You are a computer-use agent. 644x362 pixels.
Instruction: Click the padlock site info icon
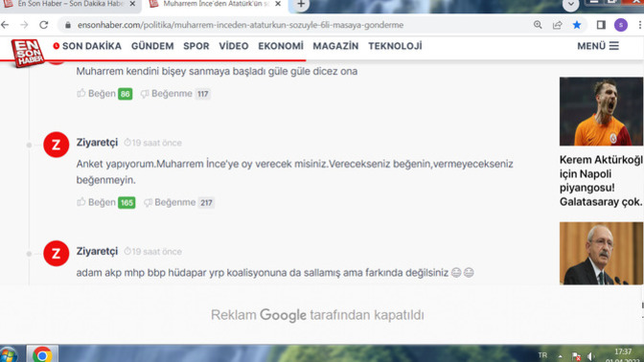pos(68,25)
